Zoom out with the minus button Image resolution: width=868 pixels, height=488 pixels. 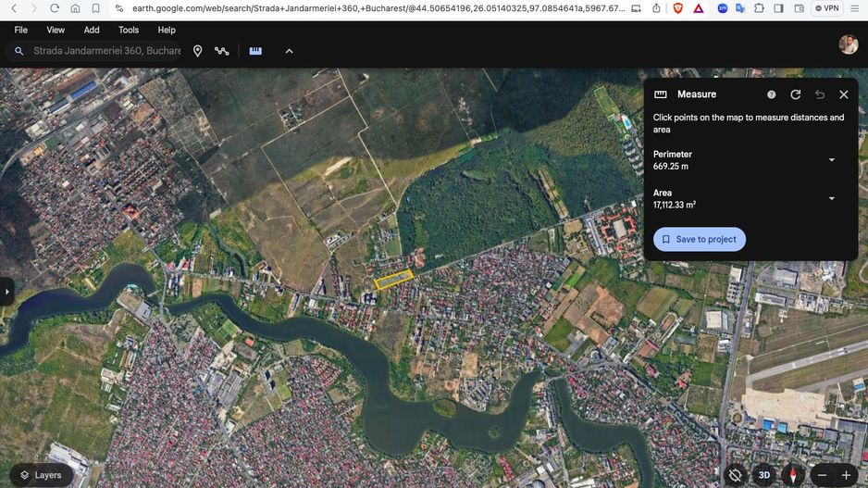click(x=822, y=475)
